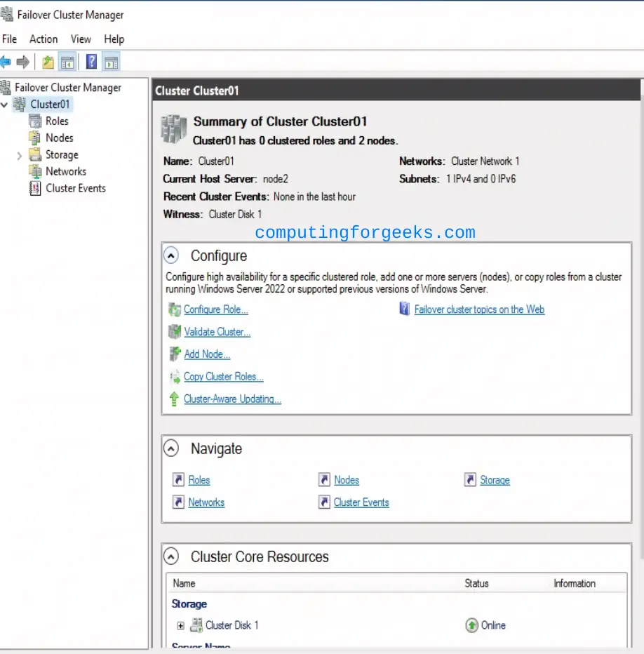Screen dimensions: 644x654
Task: Select the Cluster Disk 1 resource row
Action: [x=396, y=625]
